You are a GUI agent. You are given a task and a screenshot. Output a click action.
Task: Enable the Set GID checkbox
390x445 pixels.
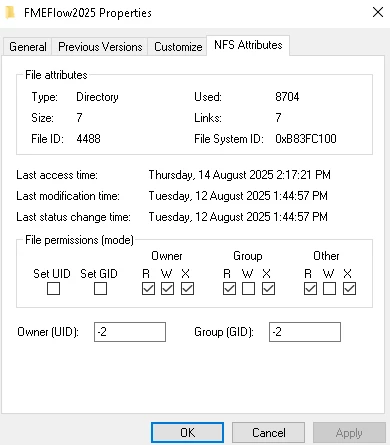[x=100, y=289]
